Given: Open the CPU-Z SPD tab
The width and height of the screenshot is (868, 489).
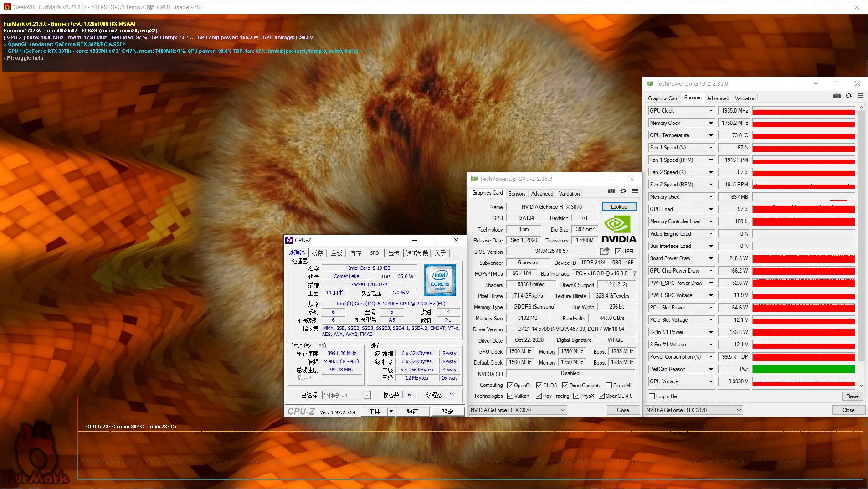Looking at the screenshot, I should coord(374,253).
